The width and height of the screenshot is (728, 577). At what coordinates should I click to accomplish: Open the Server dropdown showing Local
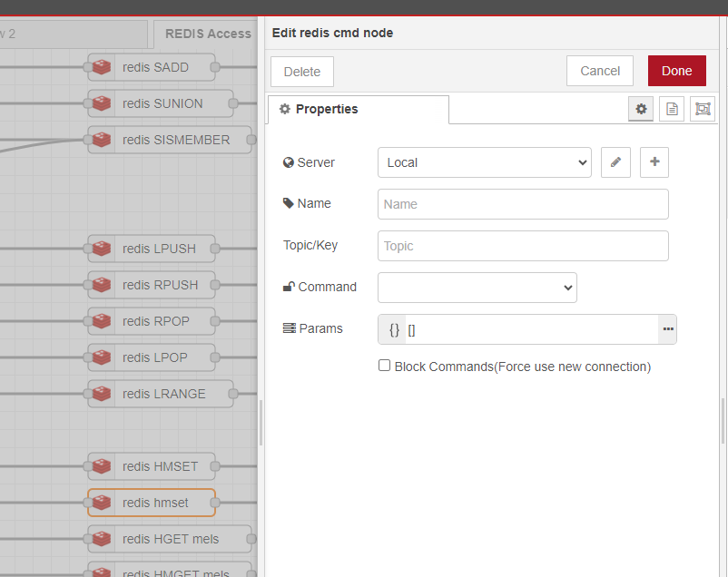pos(485,162)
